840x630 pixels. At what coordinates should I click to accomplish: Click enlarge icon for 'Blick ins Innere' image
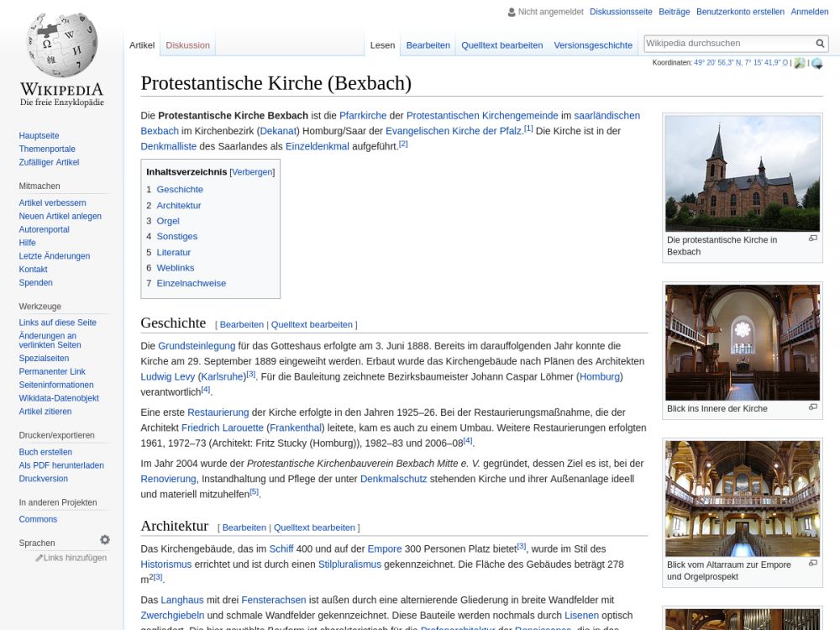812,407
